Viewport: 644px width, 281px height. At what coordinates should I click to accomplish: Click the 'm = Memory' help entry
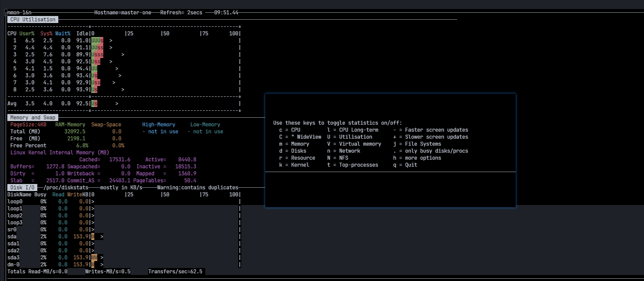pos(294,144)
